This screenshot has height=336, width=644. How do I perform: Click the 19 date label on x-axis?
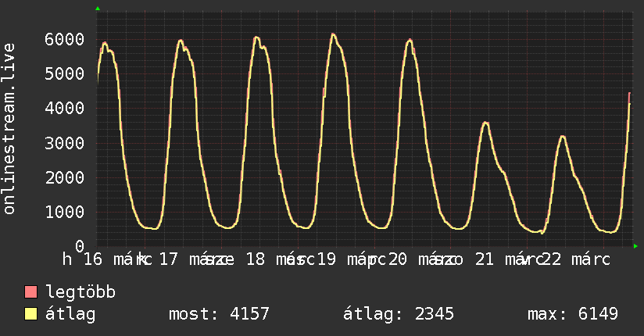[327, 259]
